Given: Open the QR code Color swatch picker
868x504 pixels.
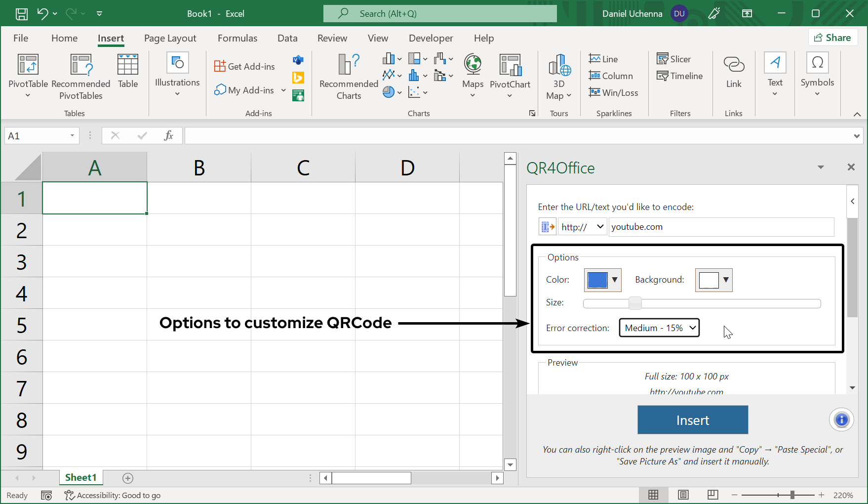Looking at the screenshot, I should coord(602,280).
